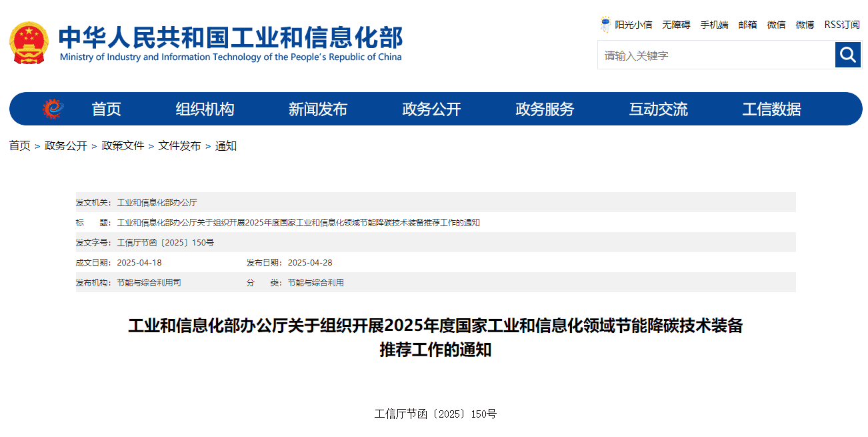Click the red gear icon in navigation bar
This screenshot has width=868, height=437.
[53, 109]
